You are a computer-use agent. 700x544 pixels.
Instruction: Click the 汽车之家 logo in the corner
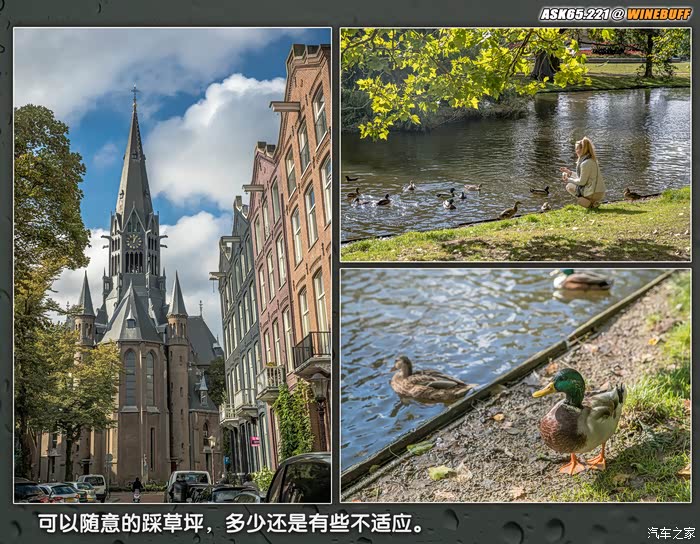[x=671, y=532]
